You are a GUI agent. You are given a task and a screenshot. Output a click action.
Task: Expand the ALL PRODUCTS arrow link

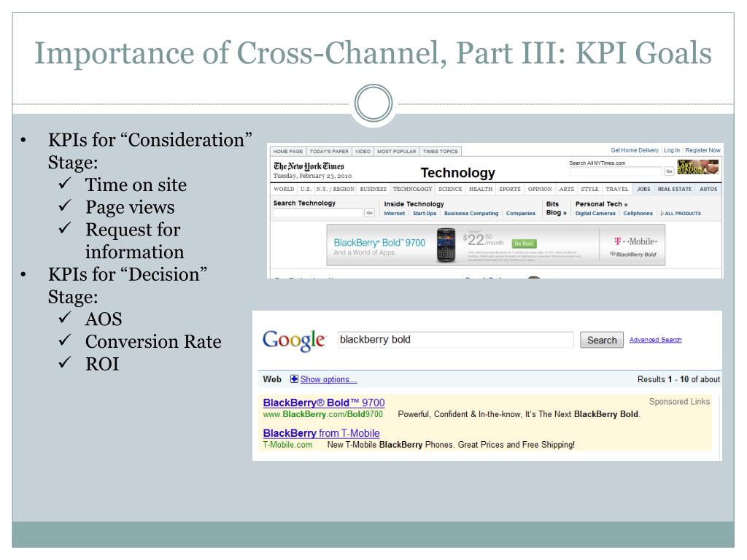(681, 214)
